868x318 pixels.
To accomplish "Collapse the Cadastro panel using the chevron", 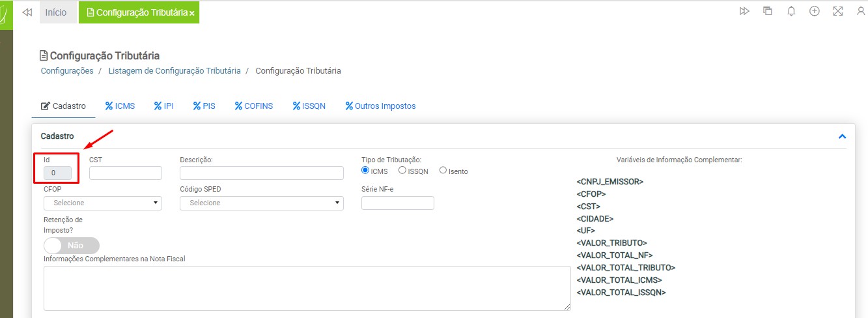I will (x=842, y=137).
